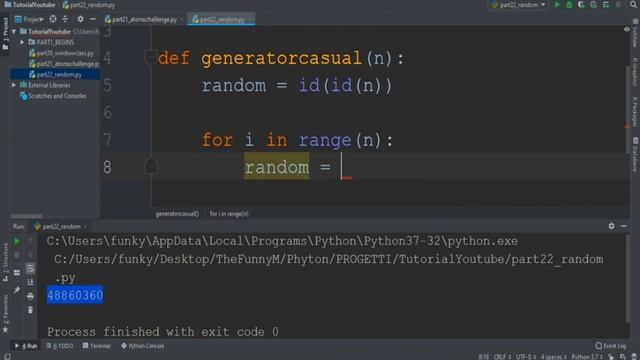This screenshot has height=360, width=640.
Task: Click the grayed Stop icon in top toolbar
Action: point(618,5)
